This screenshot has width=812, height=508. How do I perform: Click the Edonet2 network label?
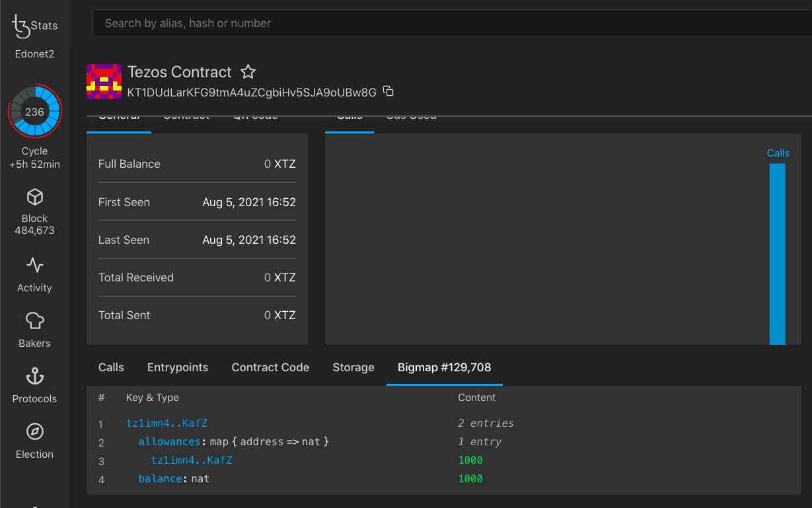pos(34,54)
